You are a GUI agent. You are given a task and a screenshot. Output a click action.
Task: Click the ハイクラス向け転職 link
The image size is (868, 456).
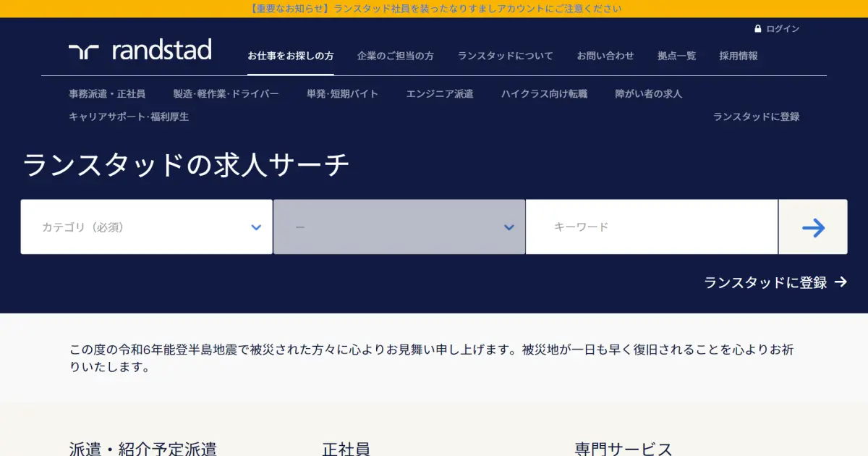(x=544, y=94)
